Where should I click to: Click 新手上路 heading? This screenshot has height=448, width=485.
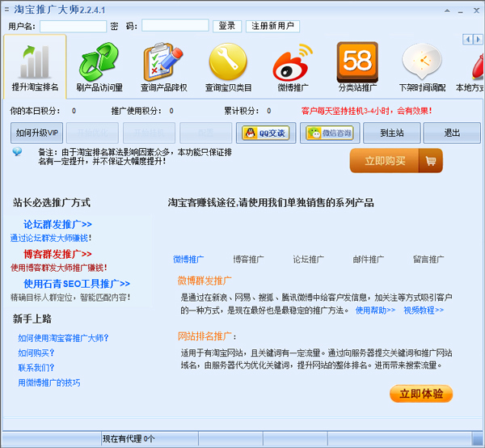pyautogui.click(x=32, y=319)
